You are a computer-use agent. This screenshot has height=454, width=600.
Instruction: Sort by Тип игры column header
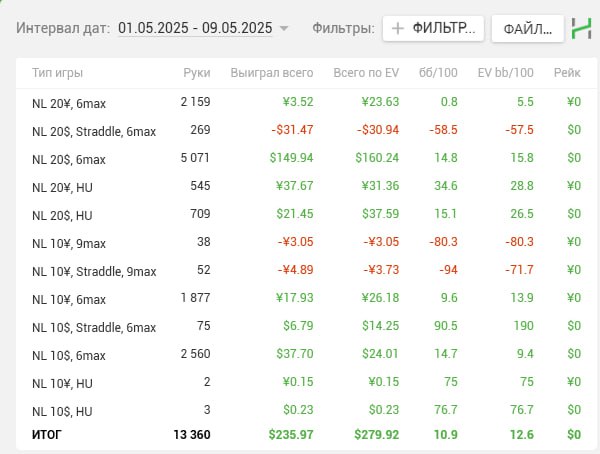coord(57,73)
